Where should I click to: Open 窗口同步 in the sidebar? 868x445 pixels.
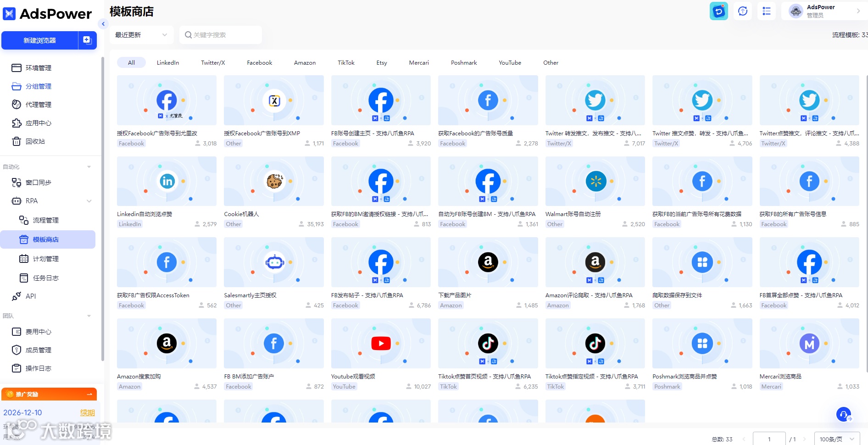pyautogui.click(x=39, y=183)
